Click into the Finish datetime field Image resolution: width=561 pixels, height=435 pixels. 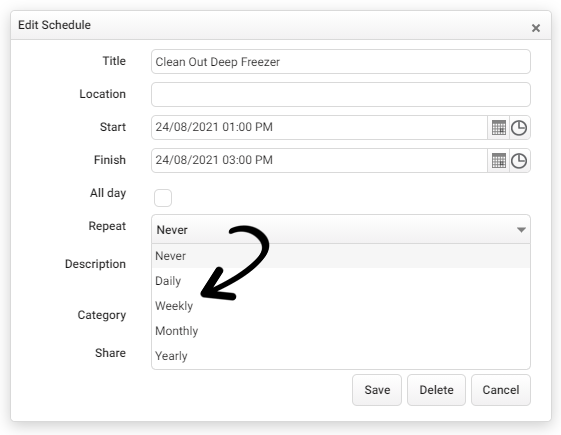click(319, 160)
